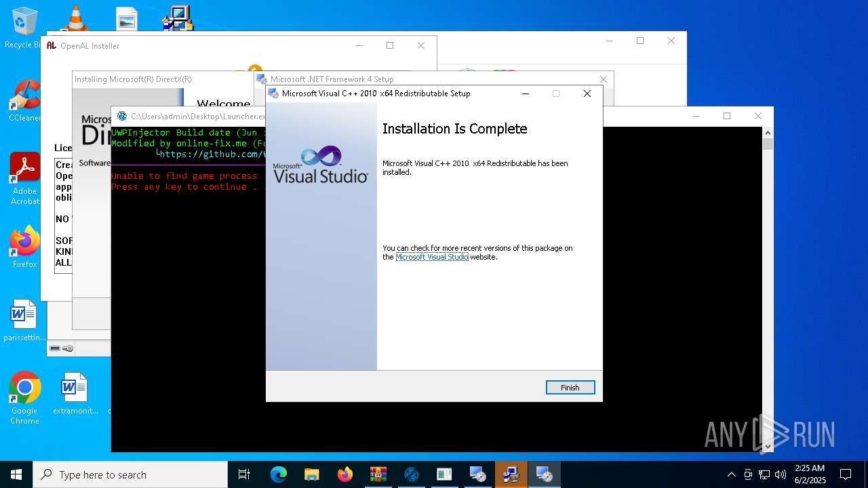Launch Firefox from the taskbar
The image size is (868, 488).
345,474
